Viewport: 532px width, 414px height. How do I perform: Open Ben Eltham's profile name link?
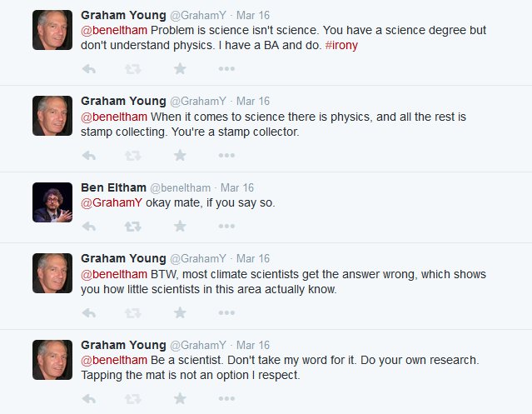112,187
